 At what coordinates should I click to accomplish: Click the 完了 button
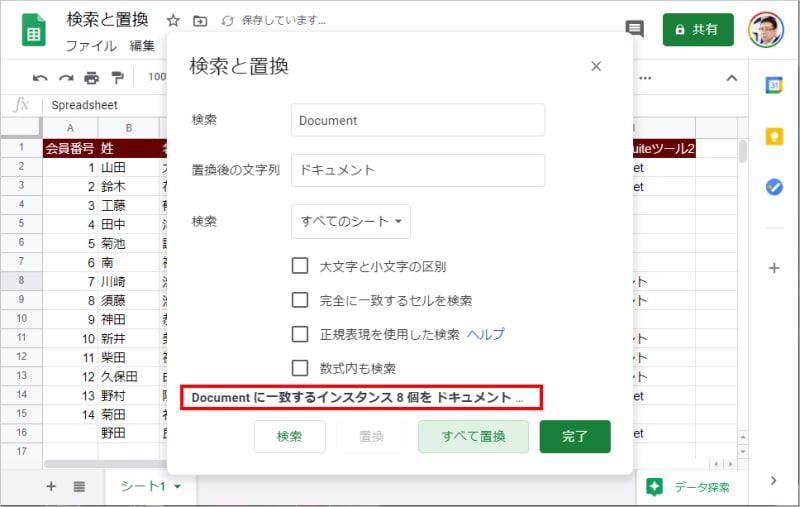(x=575, y=436)
